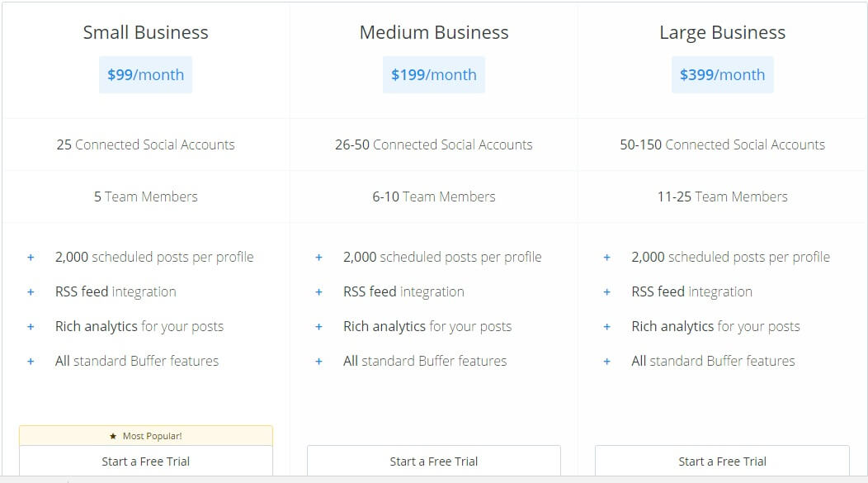The height and width of the screenshot is (483, 868).
Task: Click the star in Most Popular badge
Action: (x=113, y=436)
